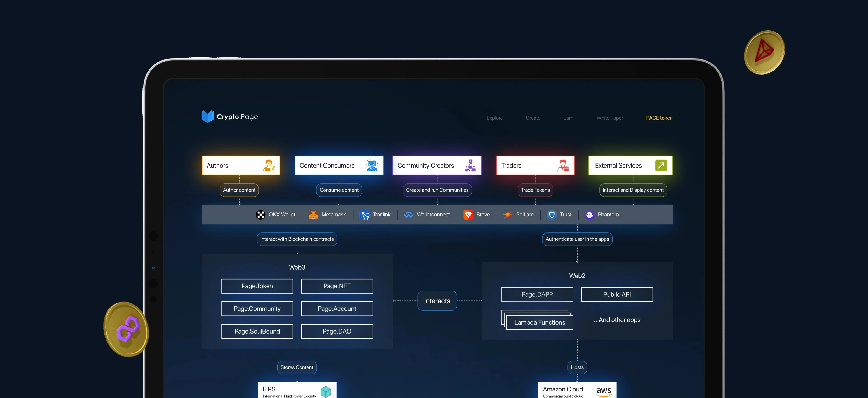Viewport: 868px width, 398px height.
Task: Click the Brave lion icon
Action: (468, 215)
